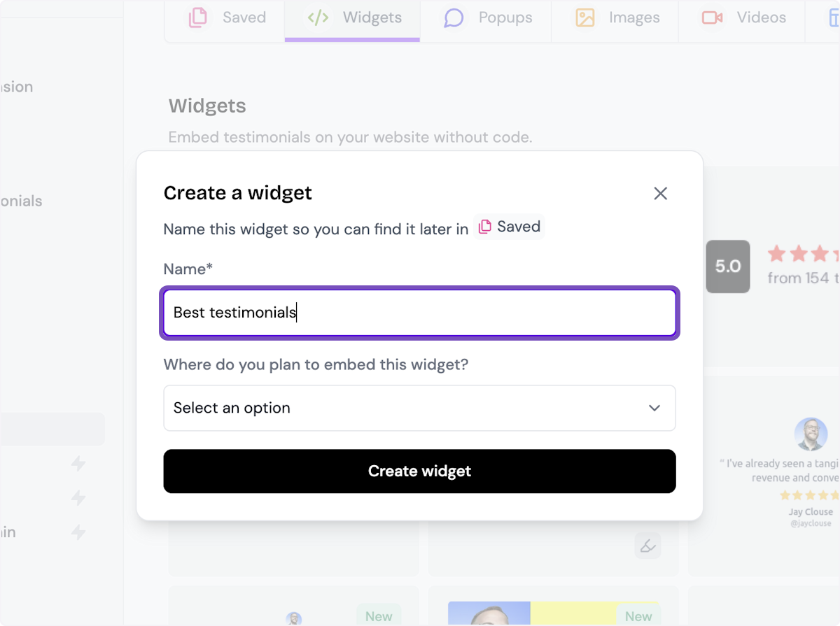840x626 pixels.
Task: Switch to the Popups tab
Action: [x=488, y=17]
